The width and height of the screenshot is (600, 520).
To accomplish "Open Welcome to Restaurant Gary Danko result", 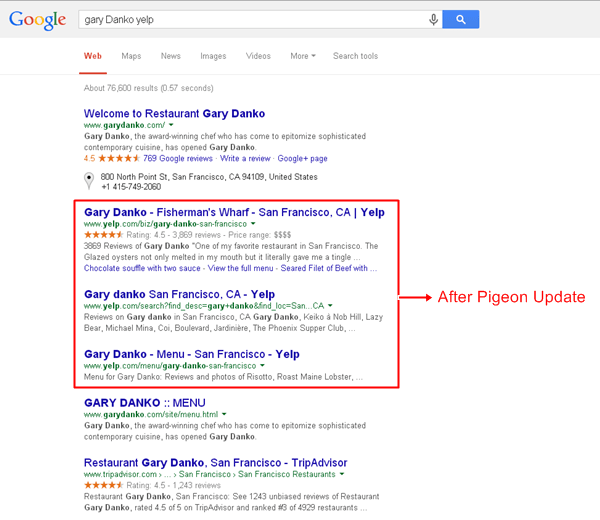I will pyautogui.click(x=174, y=114).
